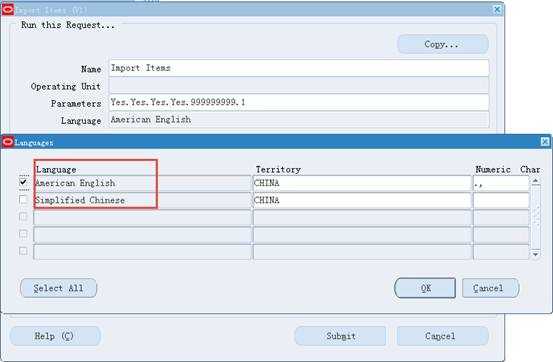Select the American English language cell
The width and height of the screenshot is (553, 362).
(142, 183)
